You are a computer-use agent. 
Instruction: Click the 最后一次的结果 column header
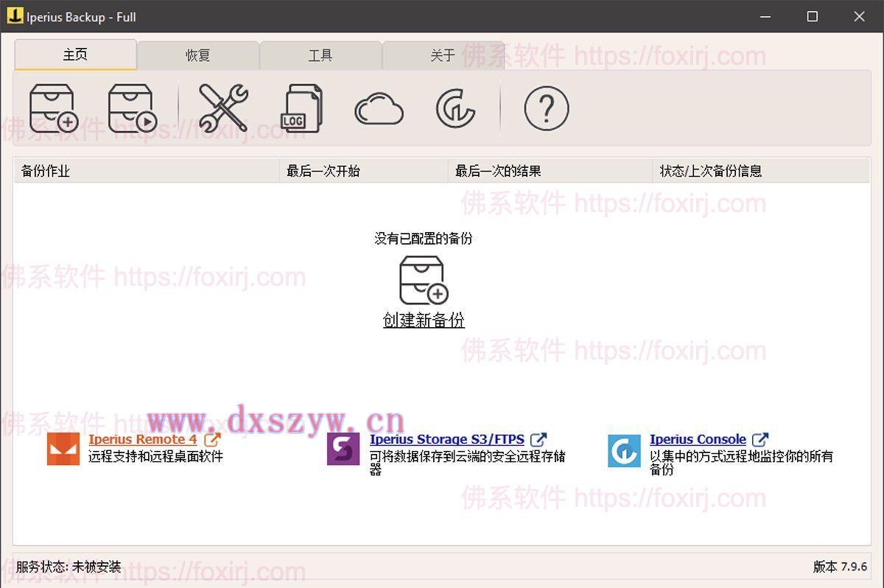coord(550,171)
